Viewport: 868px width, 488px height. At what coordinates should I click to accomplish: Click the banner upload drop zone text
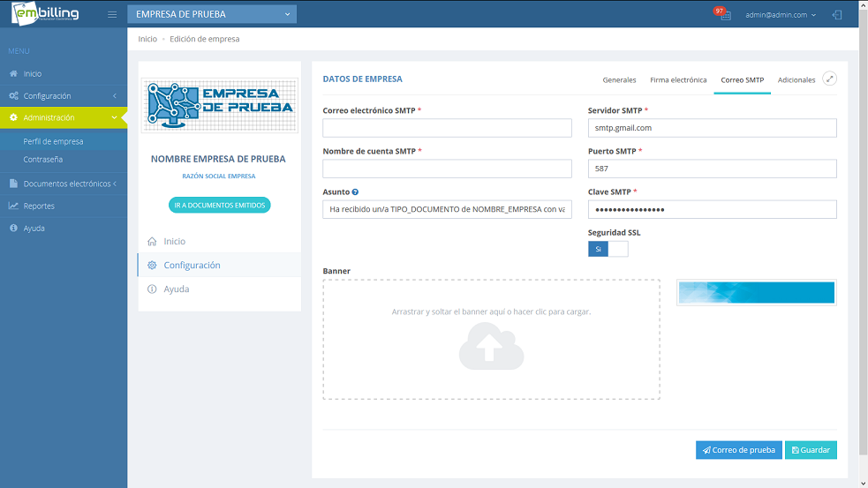click(491, 312)
